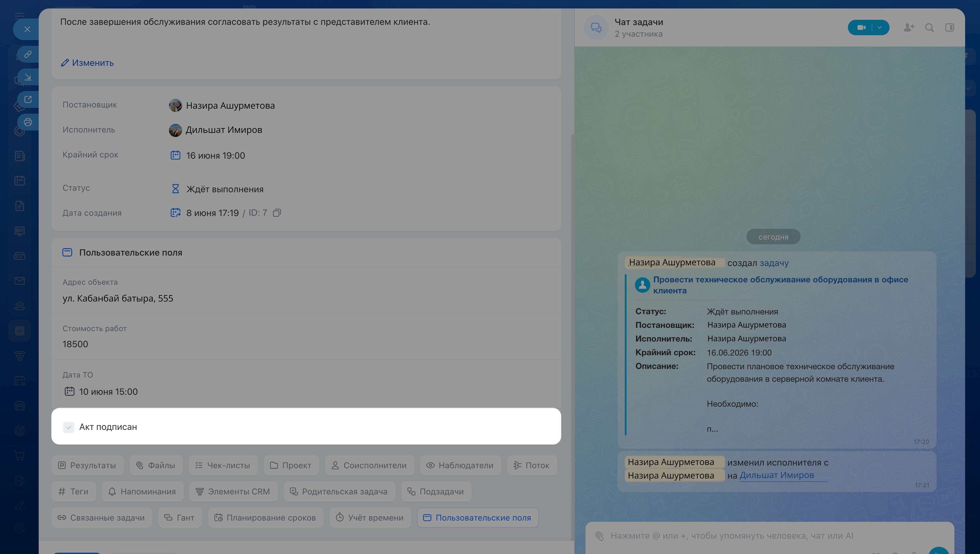Open video call options dropdown arrow

coord(879,27)
